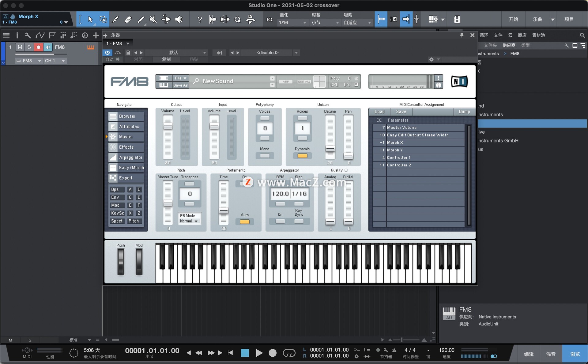This screenshot has height=364, width=588.
Task: Click the IQ quantize button
Action: pyautogui.click(x=269, y=20)
